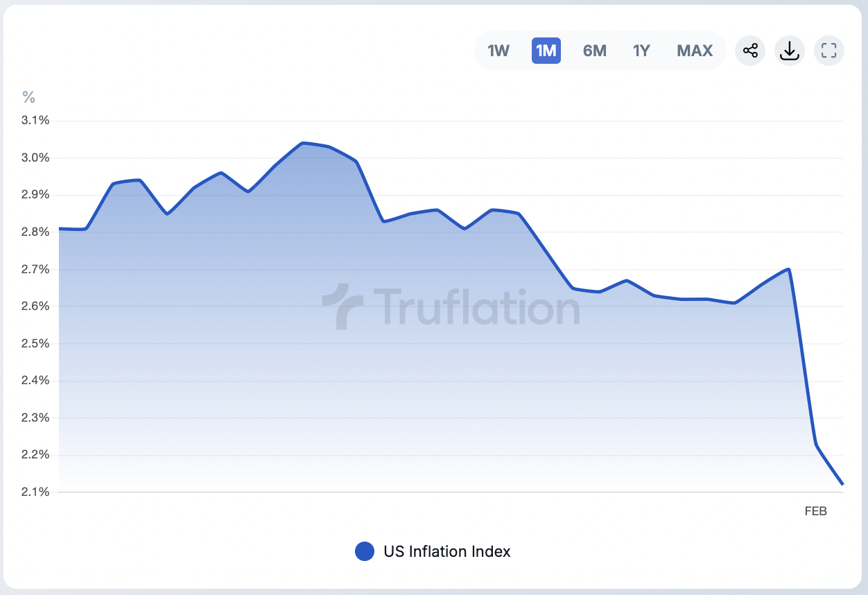
Task: Select the 1M time range
Action: click(x=546, y=51)
